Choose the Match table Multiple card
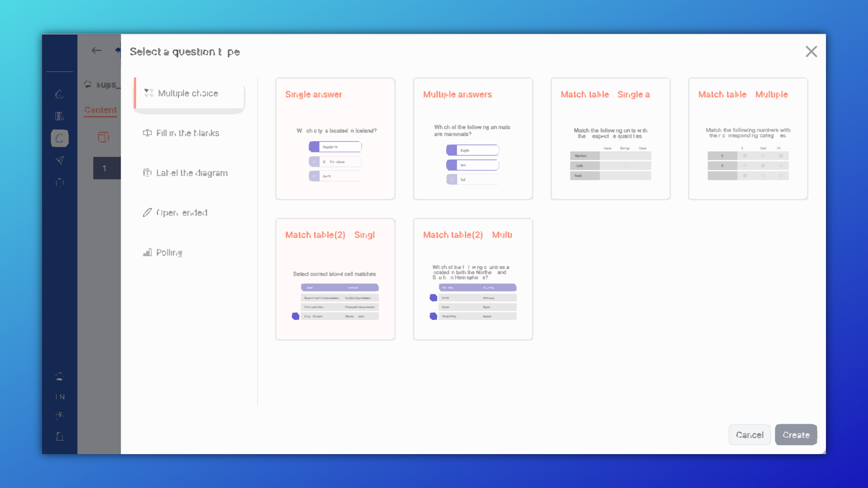868x488 pixels. (x=748, y=139)
